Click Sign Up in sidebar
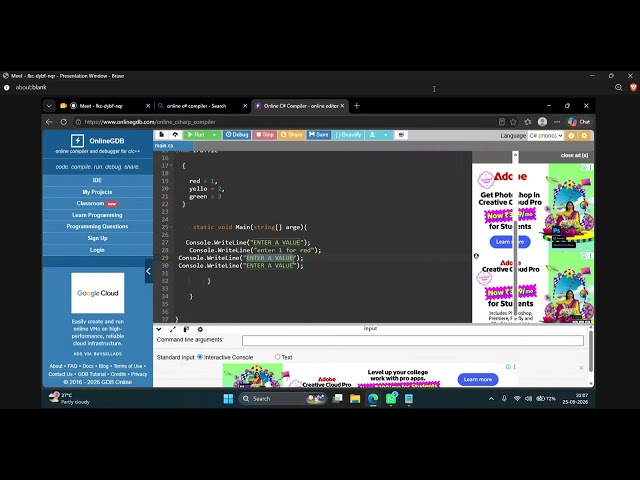Screen dimensions: 640x480 (x=97, y=238)
